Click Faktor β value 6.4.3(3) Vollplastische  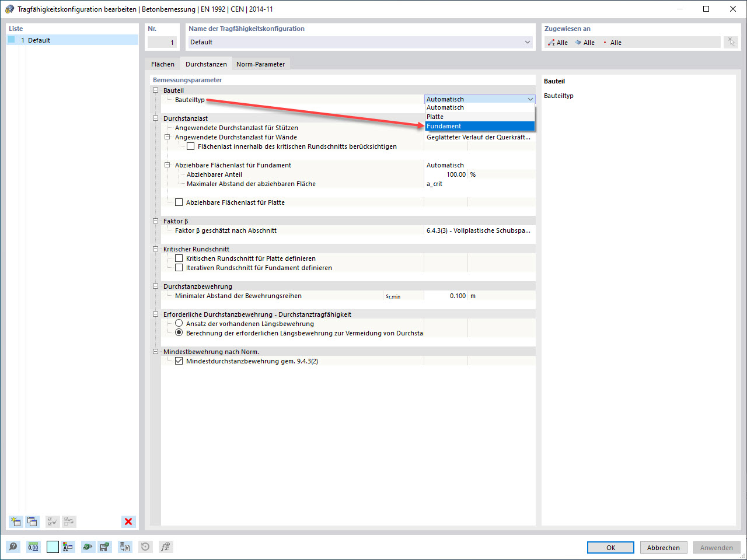click(x=480, y=230)
